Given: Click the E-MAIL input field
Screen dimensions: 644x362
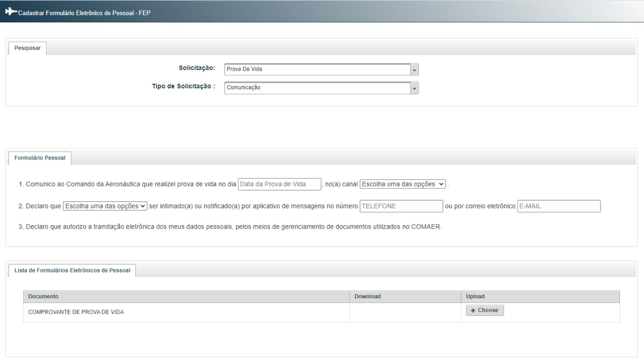Looking at the screenshot, I should pyautogui.click(x=559, y=206).
